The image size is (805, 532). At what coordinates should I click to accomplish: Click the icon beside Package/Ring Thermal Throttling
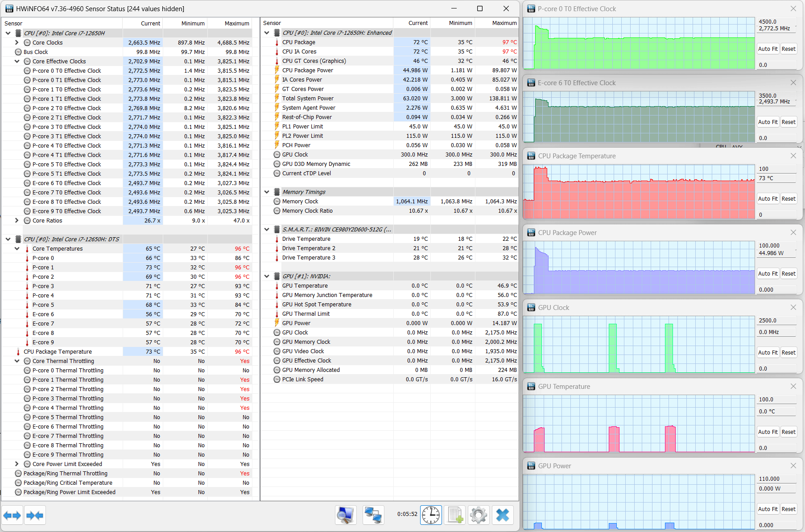point(18,474)
